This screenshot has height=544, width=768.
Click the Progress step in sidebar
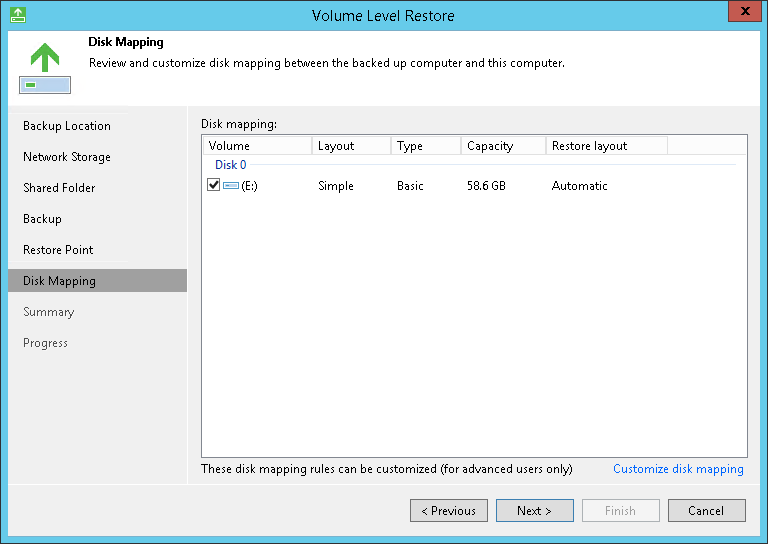[x=45, y=343]
